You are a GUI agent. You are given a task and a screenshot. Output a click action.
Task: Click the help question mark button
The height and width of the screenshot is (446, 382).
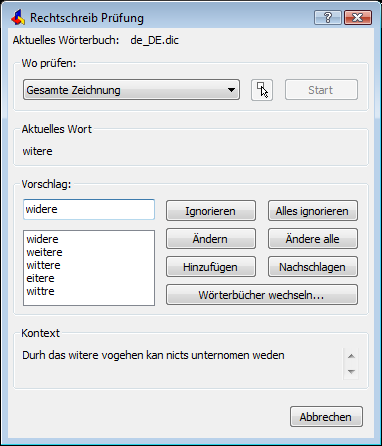coord(328,17)
